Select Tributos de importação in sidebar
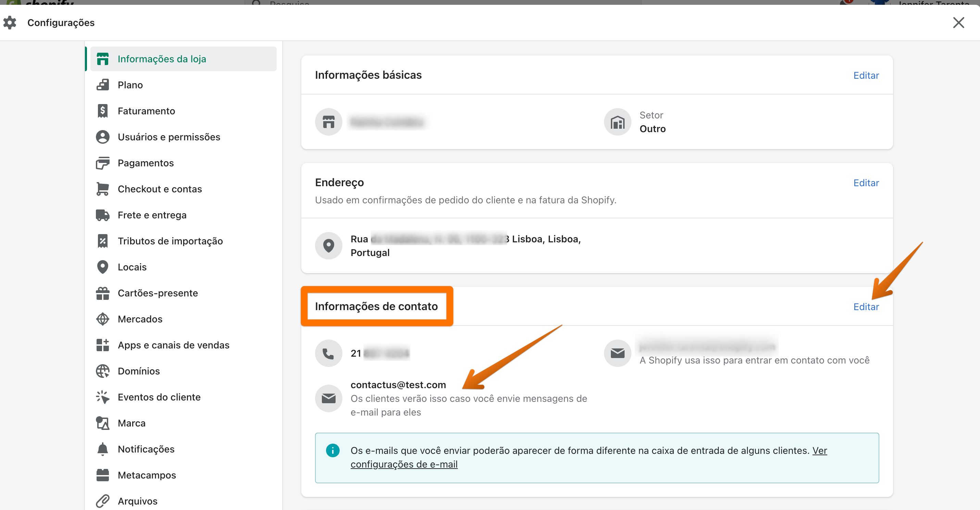Image resolution: width=980 pixels, height=510 pixels. (170, 241)
